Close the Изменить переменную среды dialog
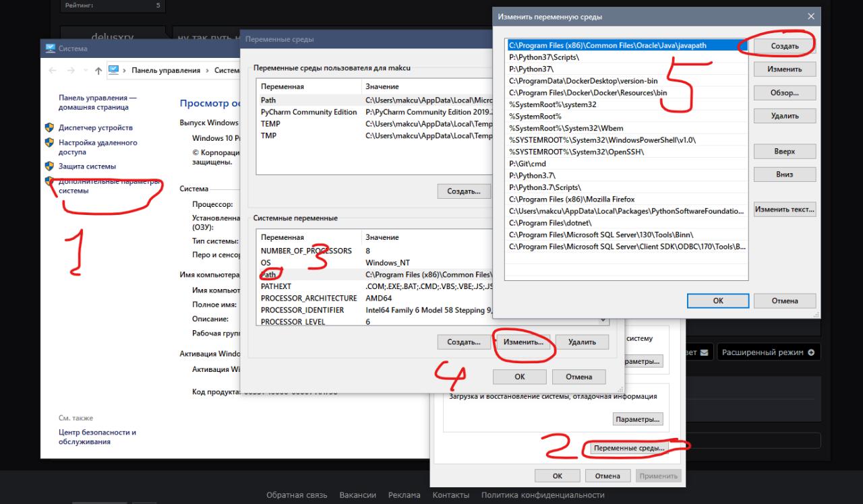This screenshot has width=863, height=504. pyautogui.click(x=810, y=16)
